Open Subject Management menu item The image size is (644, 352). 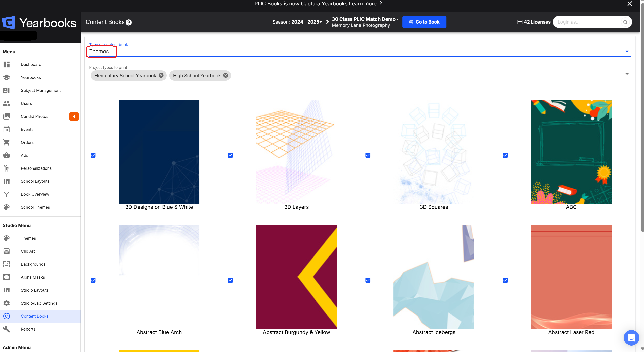(x=40, y=90)
